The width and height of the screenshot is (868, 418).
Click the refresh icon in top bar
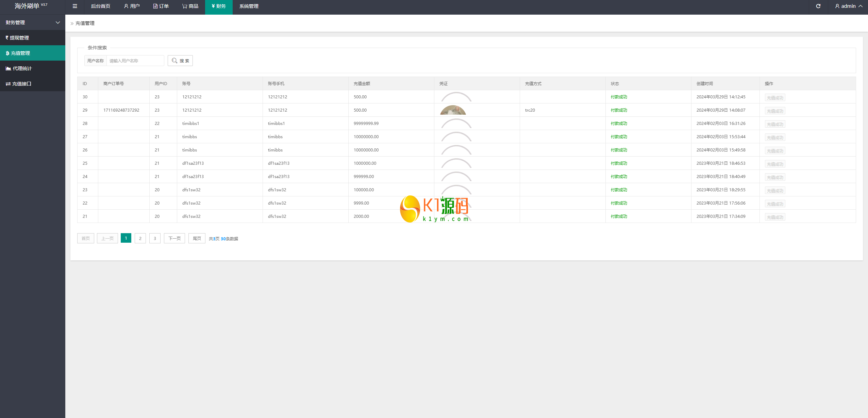tap(818, 6)
